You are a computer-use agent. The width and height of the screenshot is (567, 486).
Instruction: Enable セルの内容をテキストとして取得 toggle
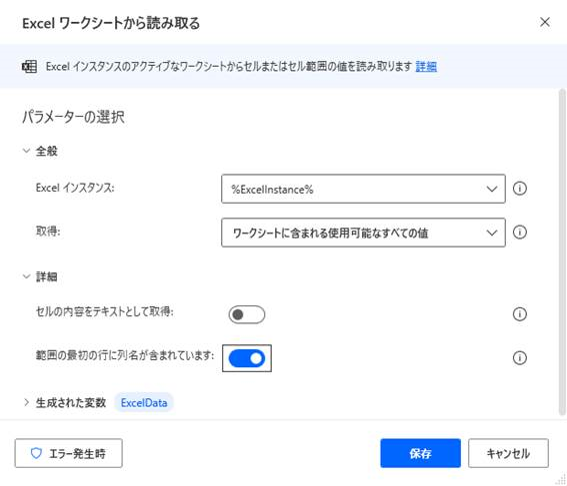point(247,315)
